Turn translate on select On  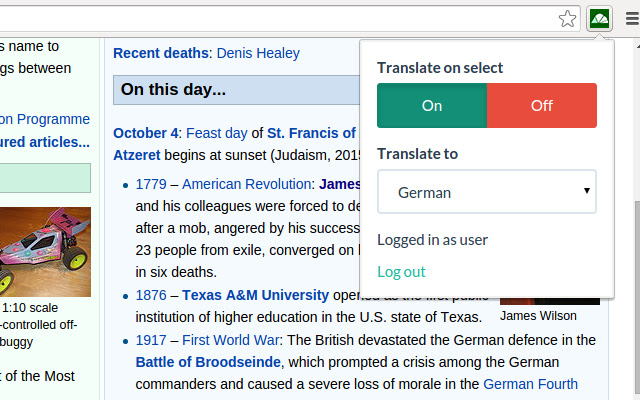[x=432, y=106]
